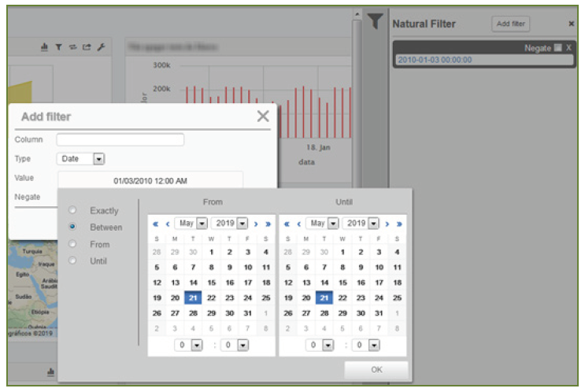585x392 pixels.
Task: Go to next month in From calendar
Action: (x=255, y=224)
